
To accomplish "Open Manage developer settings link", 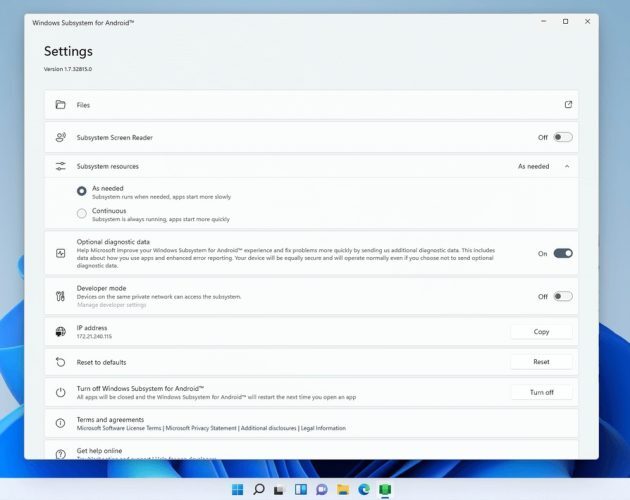I will [x=111, y=305].
